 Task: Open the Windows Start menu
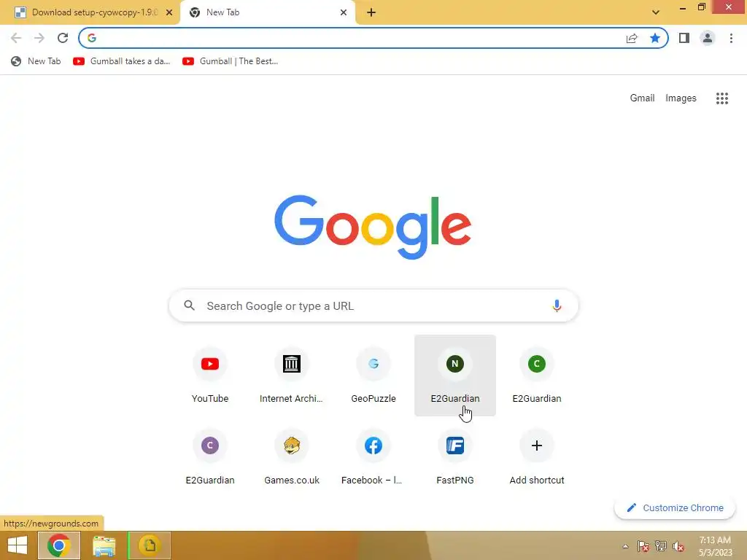tap(18, 545)
